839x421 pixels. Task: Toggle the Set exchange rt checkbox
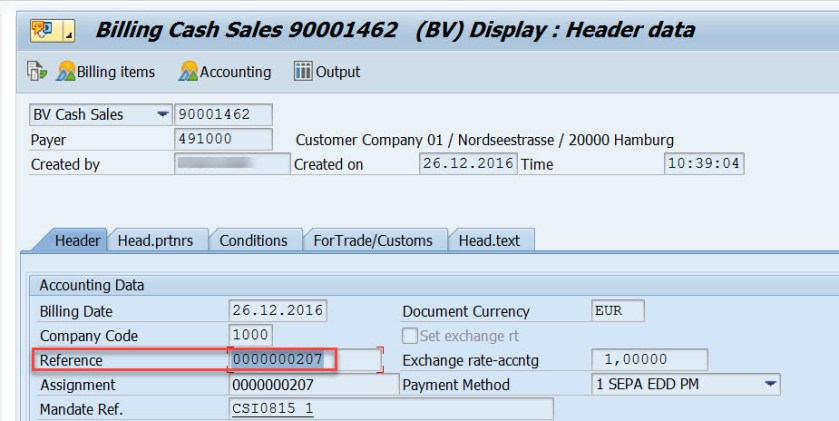pyautogui.click(x=409, y=336)
